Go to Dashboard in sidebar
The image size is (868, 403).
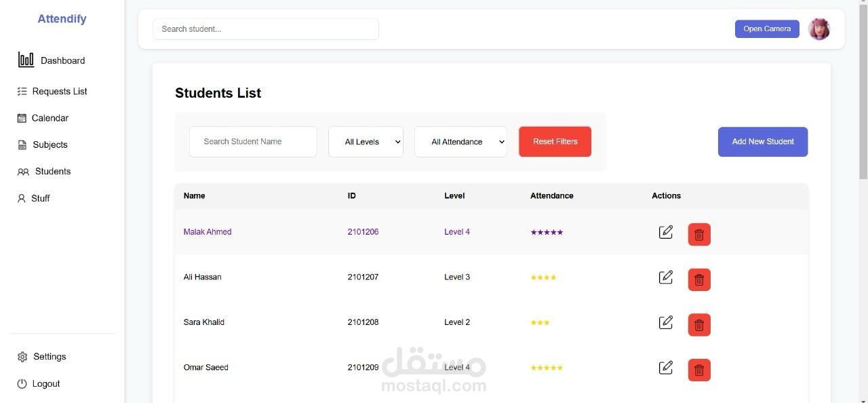click(x=62, y=60)
